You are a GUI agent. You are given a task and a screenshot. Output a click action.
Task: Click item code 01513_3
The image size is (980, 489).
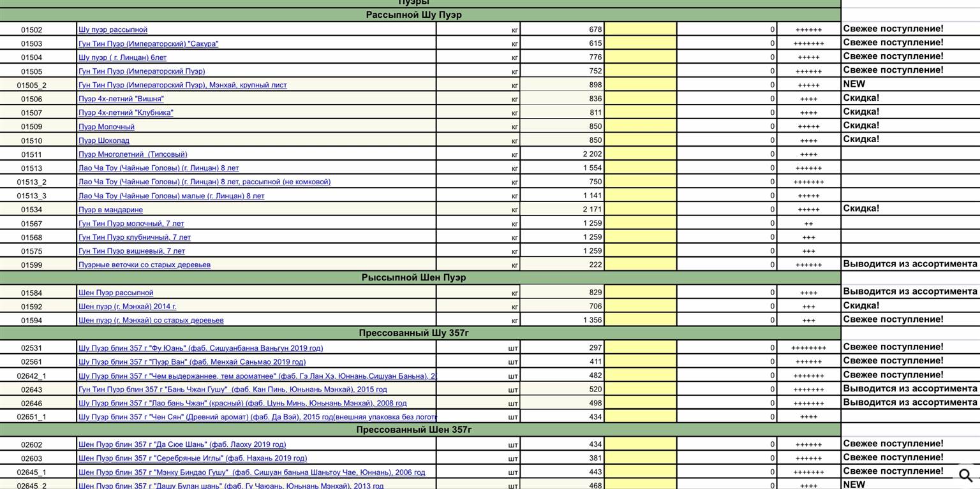point(32,196)
